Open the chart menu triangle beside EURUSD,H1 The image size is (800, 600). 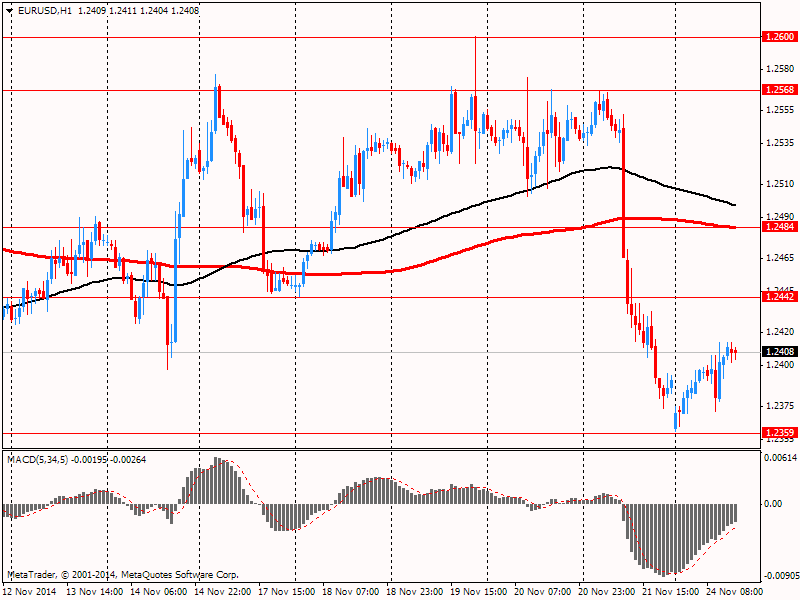[x=10, y=11]
